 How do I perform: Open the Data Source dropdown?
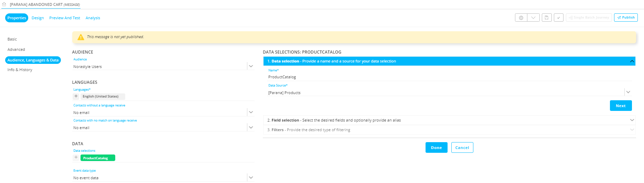click(x=628, y=92)
